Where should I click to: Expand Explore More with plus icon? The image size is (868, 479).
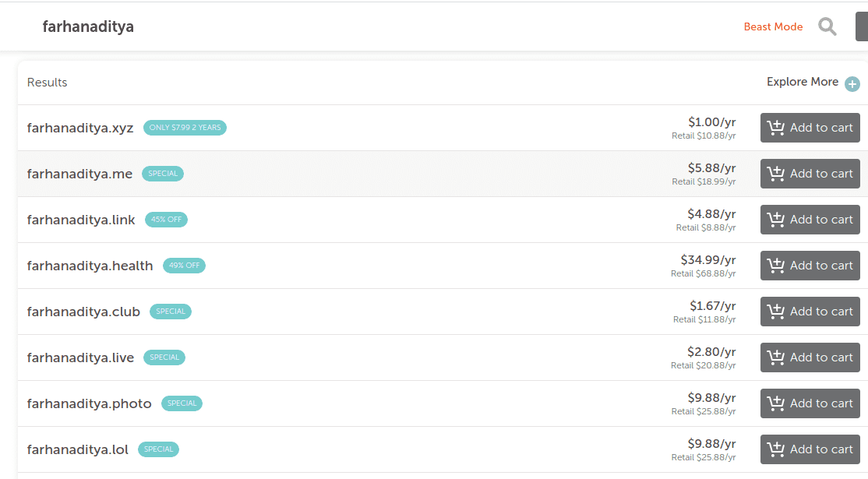click(x=852, y=84)
